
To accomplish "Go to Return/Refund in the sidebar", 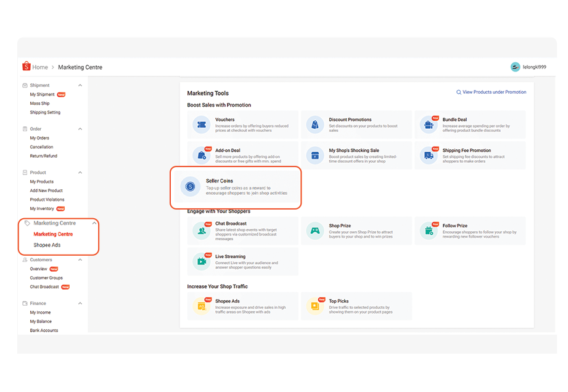I will (x=43, y=156).
